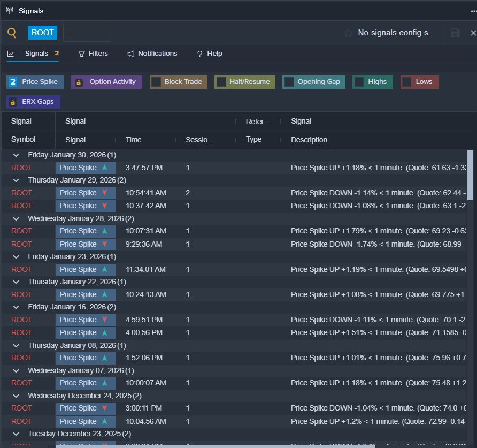Click the lock icon on Option Activity

click(79, 82)
